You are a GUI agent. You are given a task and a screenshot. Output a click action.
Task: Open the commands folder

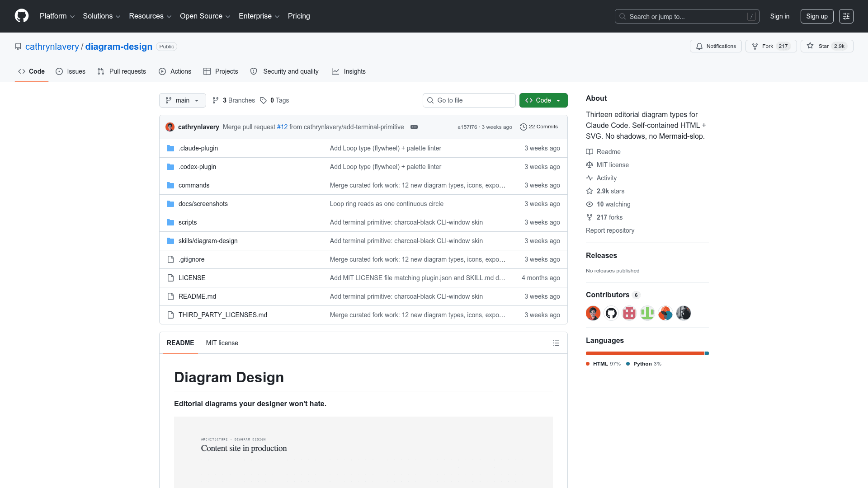coord(194,185)
